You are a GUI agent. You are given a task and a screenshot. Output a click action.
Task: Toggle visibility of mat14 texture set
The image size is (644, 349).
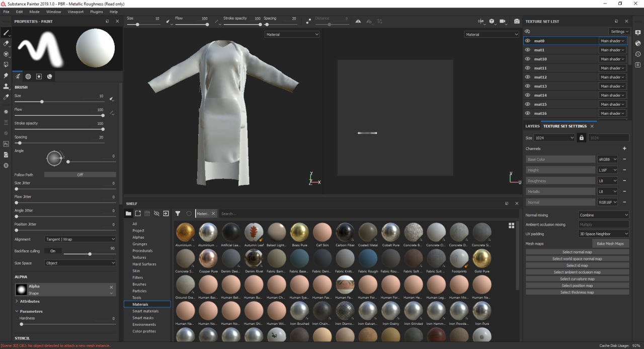[528, 95]
